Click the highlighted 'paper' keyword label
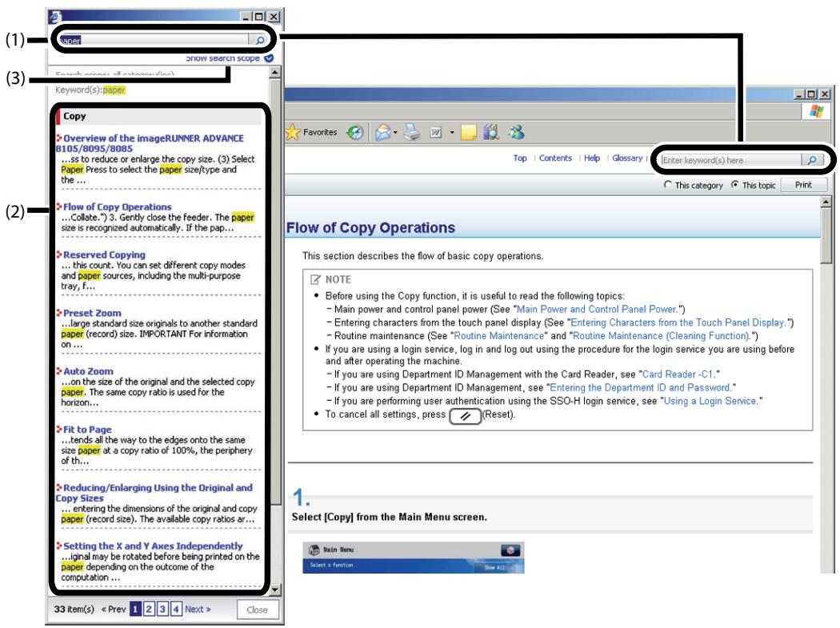Viewport: 840px width, 628px height. [x=114, y=90]
